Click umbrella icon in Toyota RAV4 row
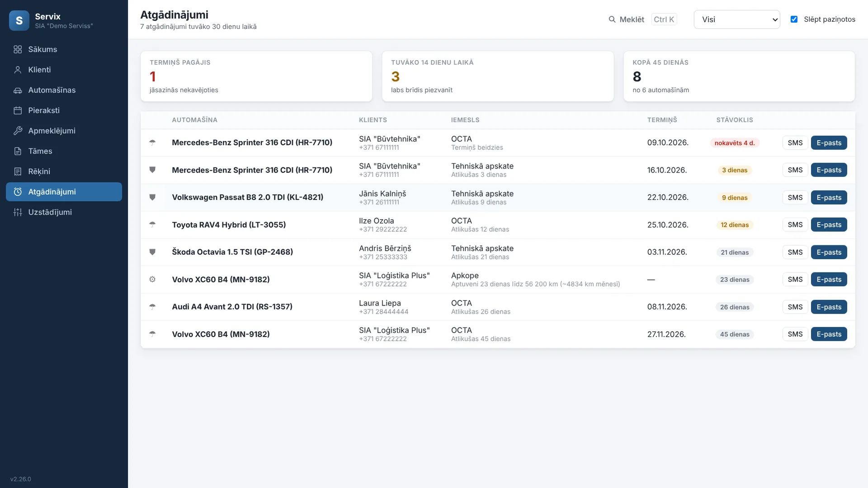868x488 pixels. pyautogui.click(x=152, y=225)
